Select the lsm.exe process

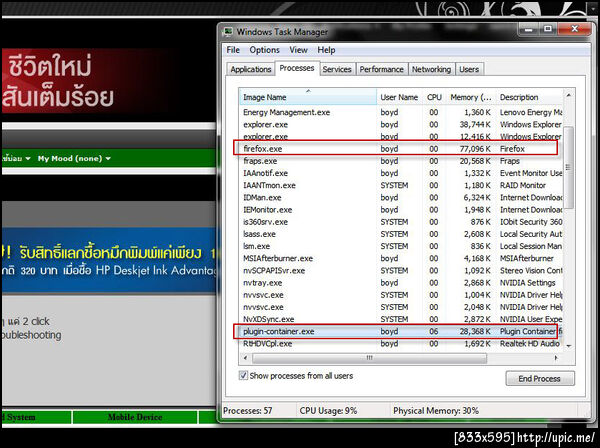point(401,246)
